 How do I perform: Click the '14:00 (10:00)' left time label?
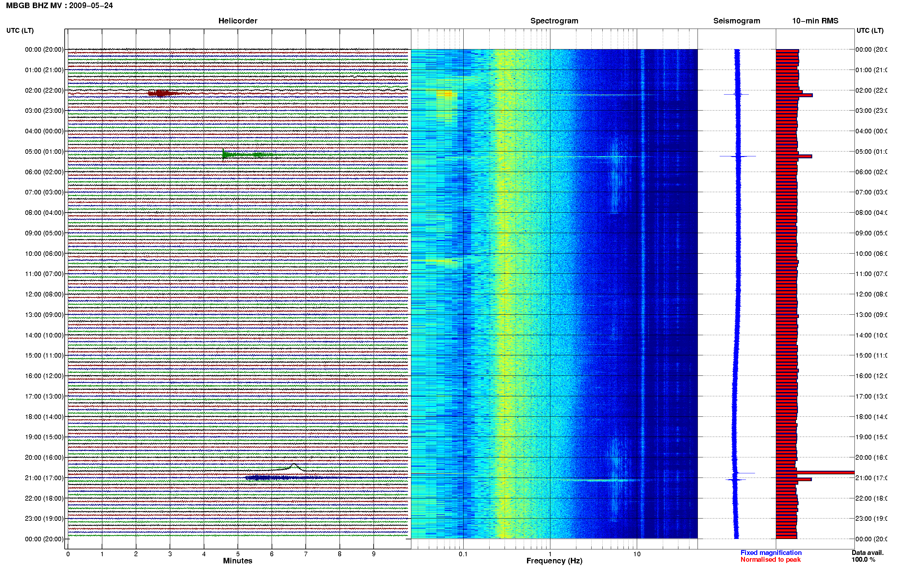tap(44, 335)
